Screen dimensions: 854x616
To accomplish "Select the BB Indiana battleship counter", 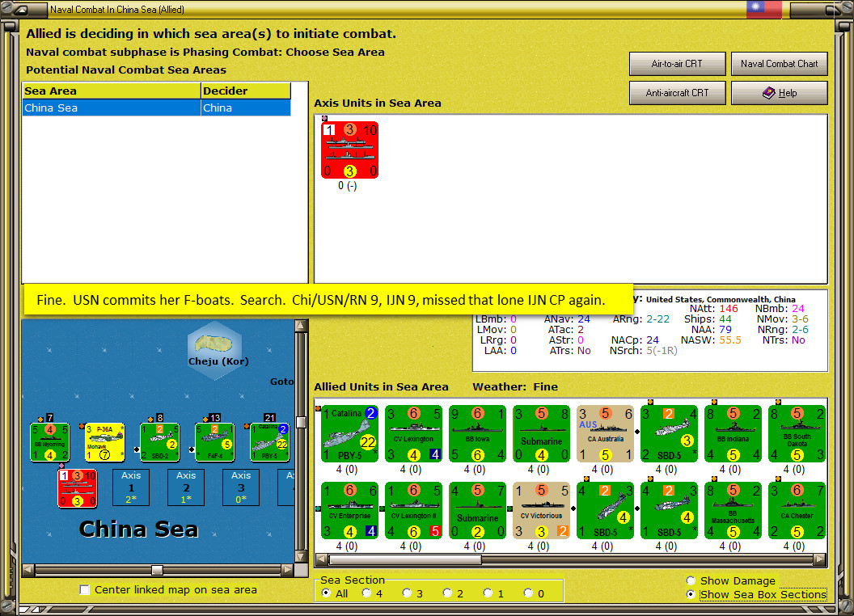I will point(733,433).
